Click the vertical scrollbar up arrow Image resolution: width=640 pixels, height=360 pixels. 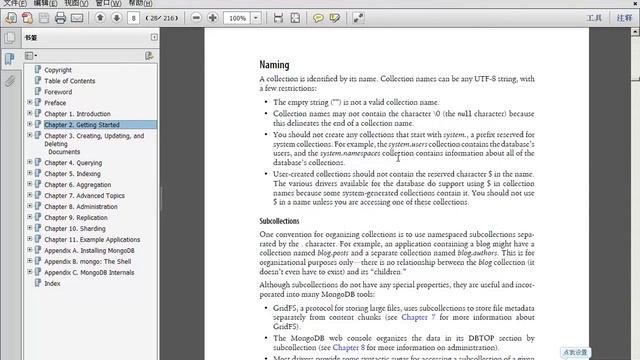[x=636, y=31]
